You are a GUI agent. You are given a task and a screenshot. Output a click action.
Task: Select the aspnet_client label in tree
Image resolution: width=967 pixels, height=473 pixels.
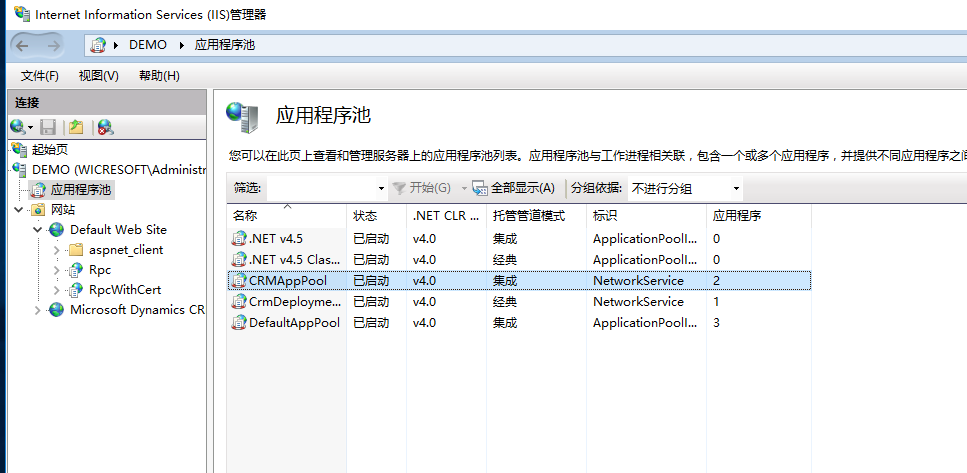coord(126,250)
